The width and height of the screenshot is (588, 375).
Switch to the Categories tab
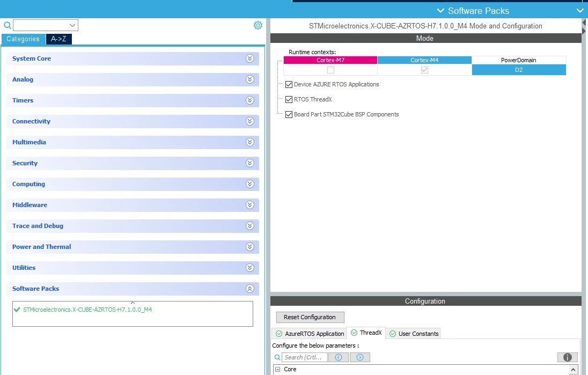[x=23, y=39]
